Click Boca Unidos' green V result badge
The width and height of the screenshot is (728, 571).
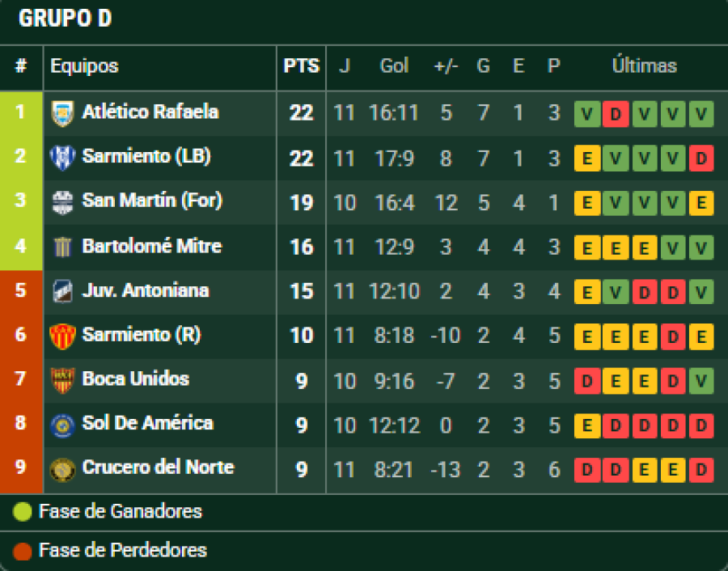coord(700,381)
